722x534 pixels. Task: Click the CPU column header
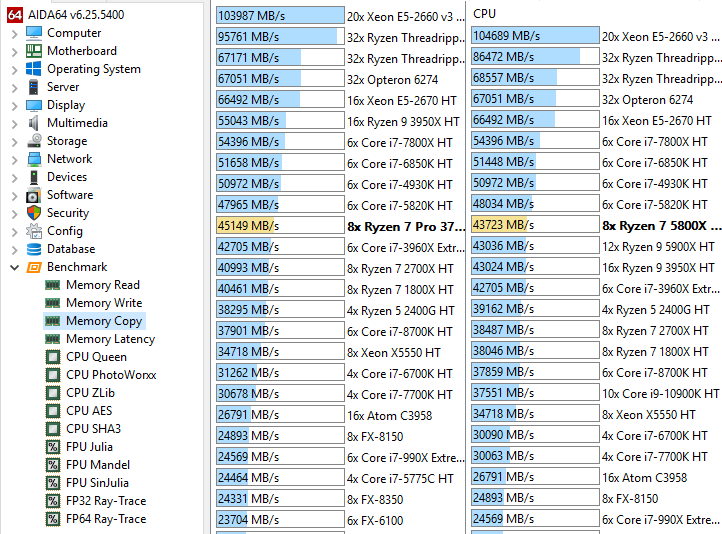point(484,14)
